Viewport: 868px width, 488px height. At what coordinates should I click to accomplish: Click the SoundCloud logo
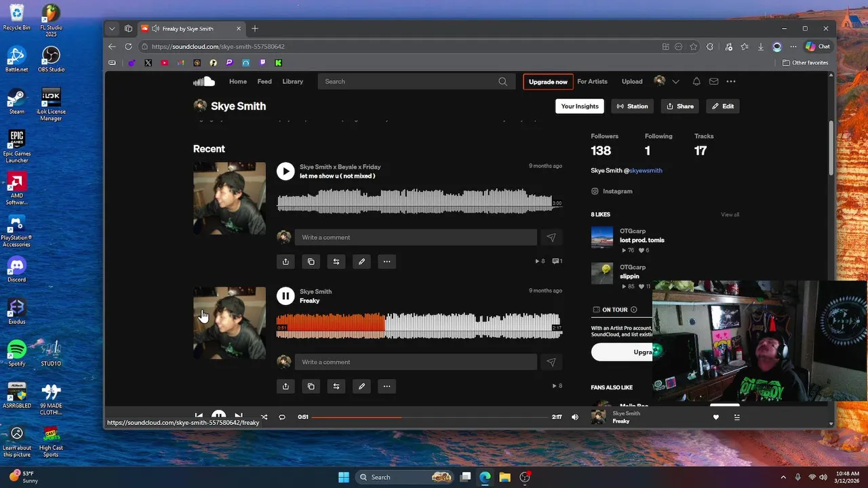(x=203, y=81)
